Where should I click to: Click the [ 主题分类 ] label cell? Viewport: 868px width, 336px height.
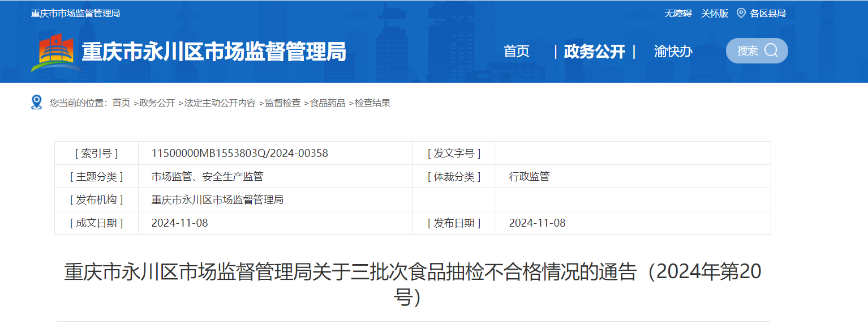(96, 176)
